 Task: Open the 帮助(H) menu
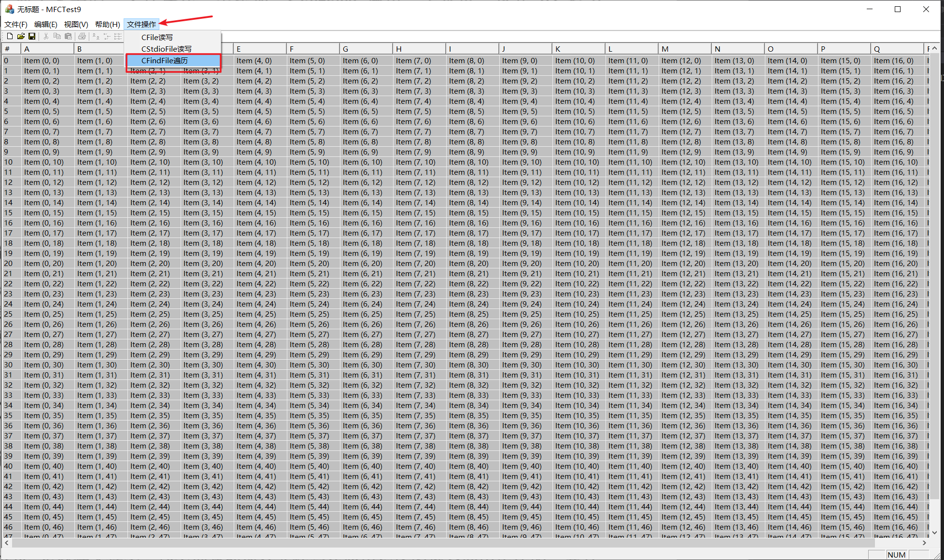(x=107, y=24)
